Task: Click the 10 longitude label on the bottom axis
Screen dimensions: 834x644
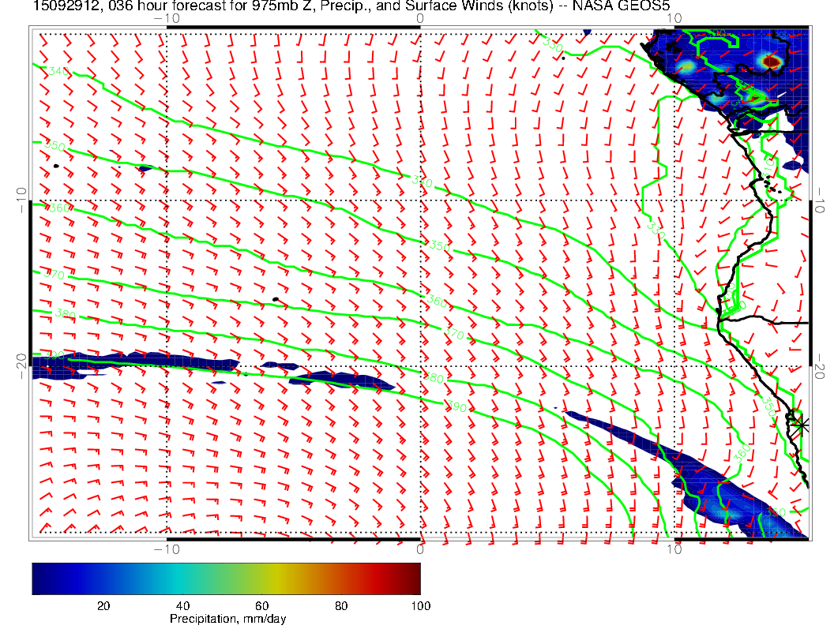Action: point(676,548)
